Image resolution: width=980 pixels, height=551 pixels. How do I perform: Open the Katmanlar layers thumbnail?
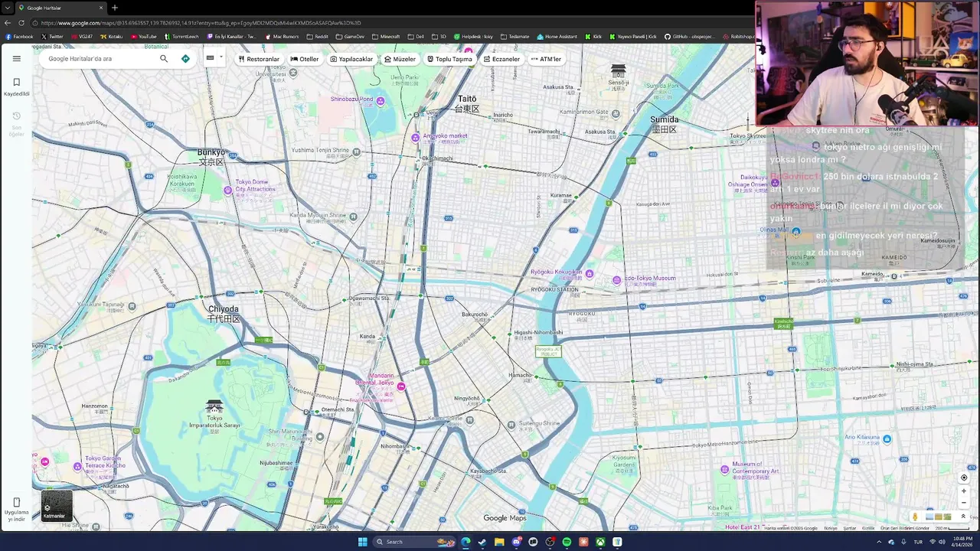pos(56,506)
